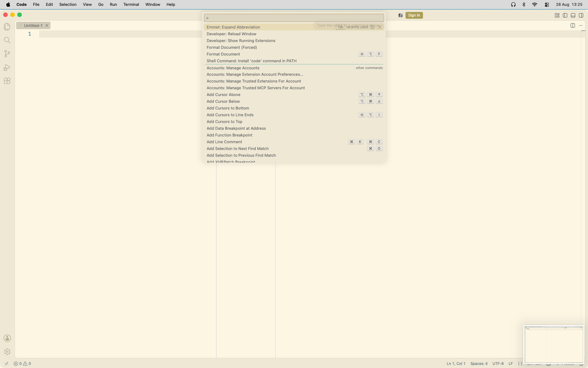This screenshot has height=368, width=588.
Task: Open the Manage gear in the activity bar
Action: [7, 352]
